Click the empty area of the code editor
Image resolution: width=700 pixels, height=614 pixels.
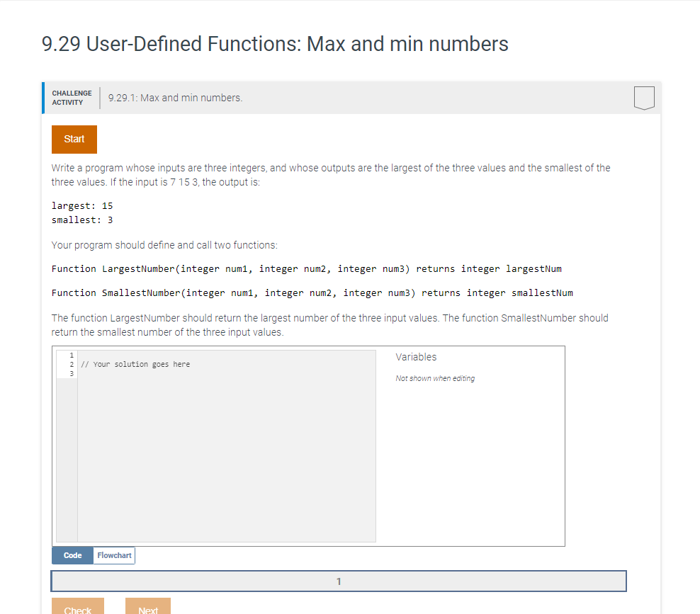pyautogui.click(x=226, y=460)
